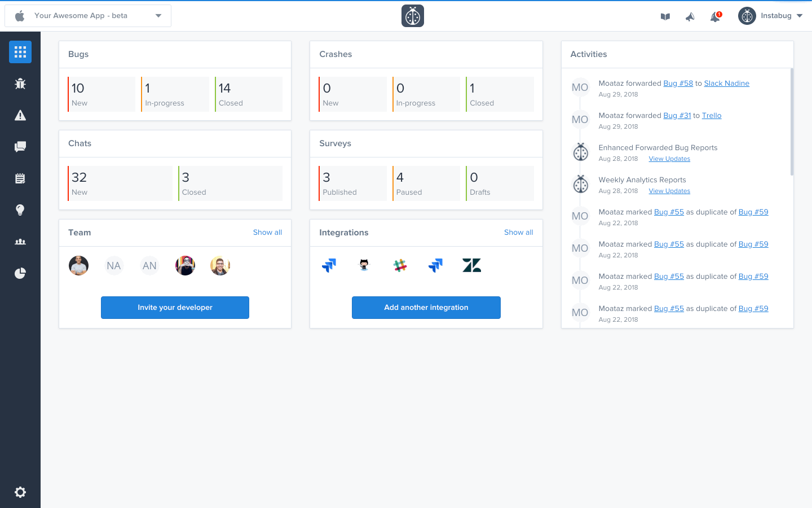812x508 pixels.
Task: Open the Slack Nadine link
Action: tap(727, 84)
